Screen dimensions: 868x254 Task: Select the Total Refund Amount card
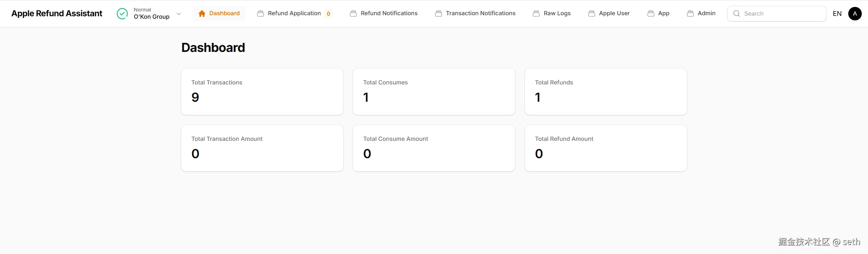pos(605,148)
